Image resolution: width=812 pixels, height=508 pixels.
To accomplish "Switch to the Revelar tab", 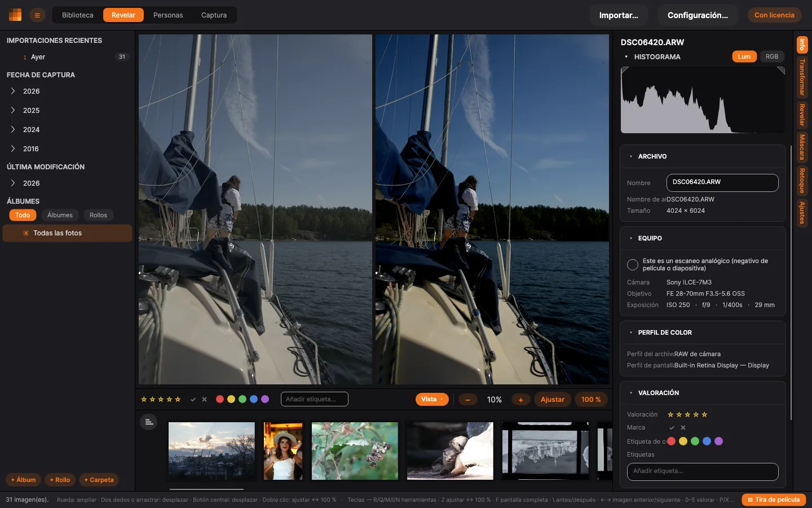I will [123, 15].
